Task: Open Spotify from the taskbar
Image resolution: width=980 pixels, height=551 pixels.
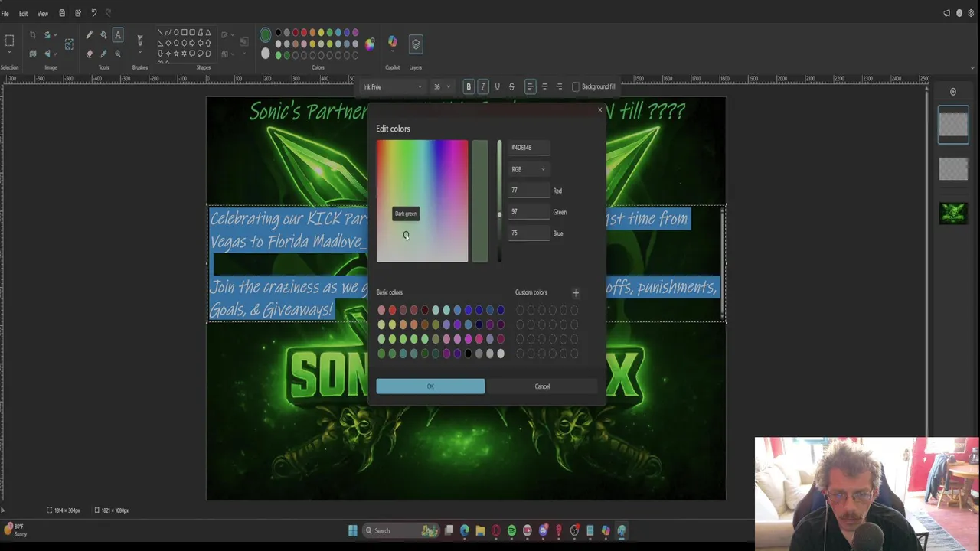Action: coord(511,530)
